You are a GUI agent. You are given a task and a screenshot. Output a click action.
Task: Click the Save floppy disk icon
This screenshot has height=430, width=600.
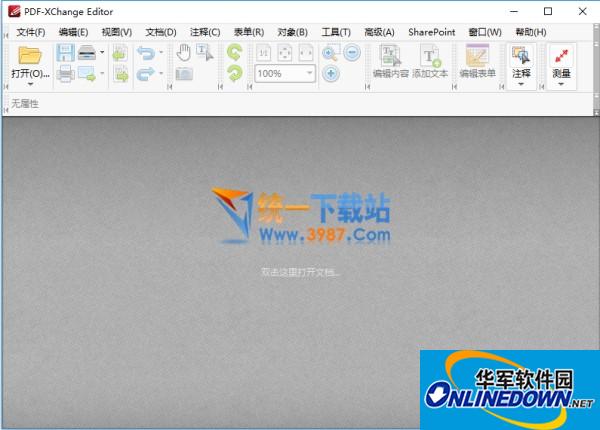click(65, 52)
